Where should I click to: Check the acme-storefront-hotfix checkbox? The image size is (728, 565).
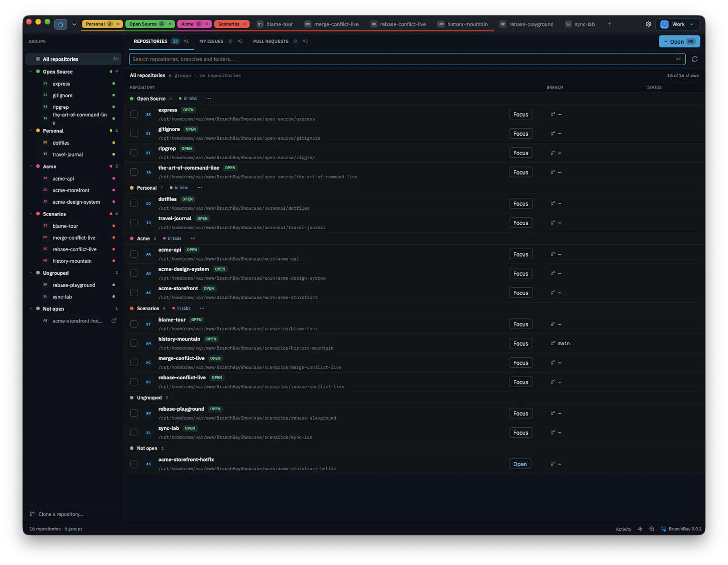click(134, 464)
